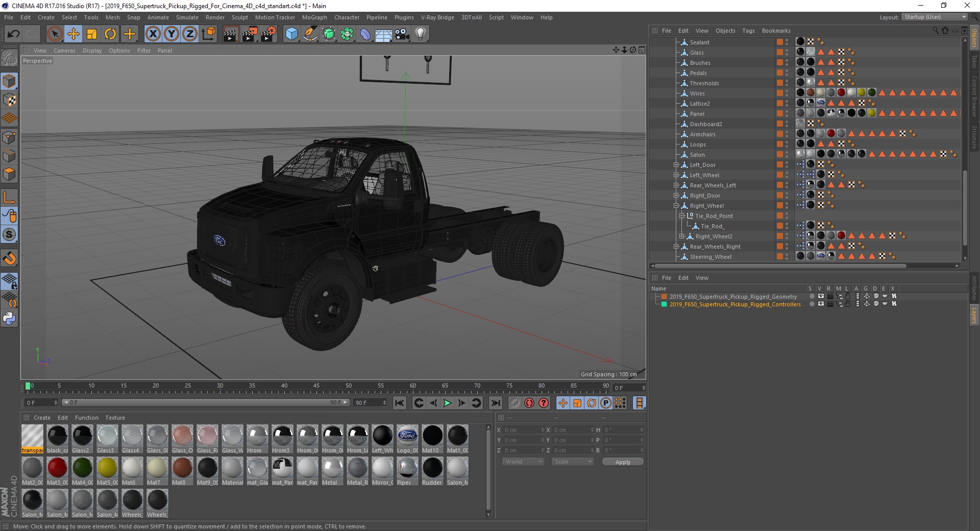Expand the Rear_Wheels_Left object
This screenshot has width=980, height=531.
click(x=676, y=185)
